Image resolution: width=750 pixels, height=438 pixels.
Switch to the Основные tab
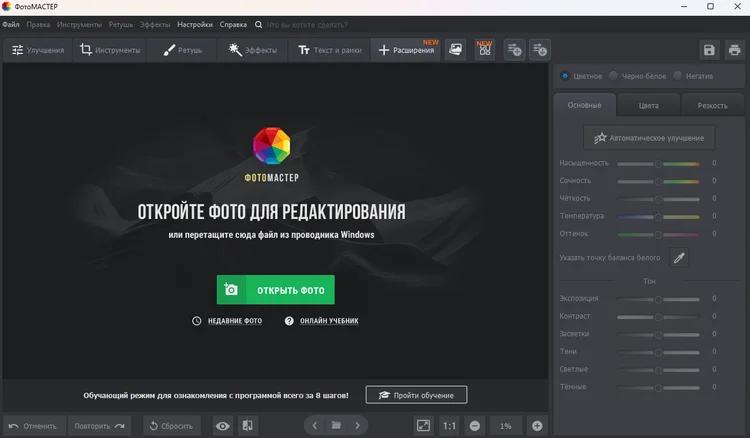(x=585, y=105)
